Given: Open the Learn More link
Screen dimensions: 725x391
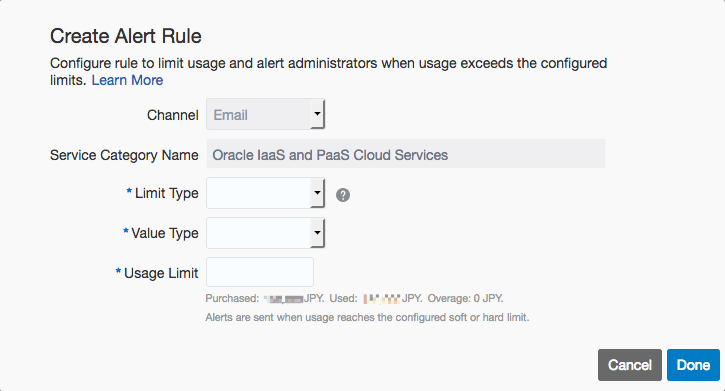Looking at the screenshot, I should point(127,80).
